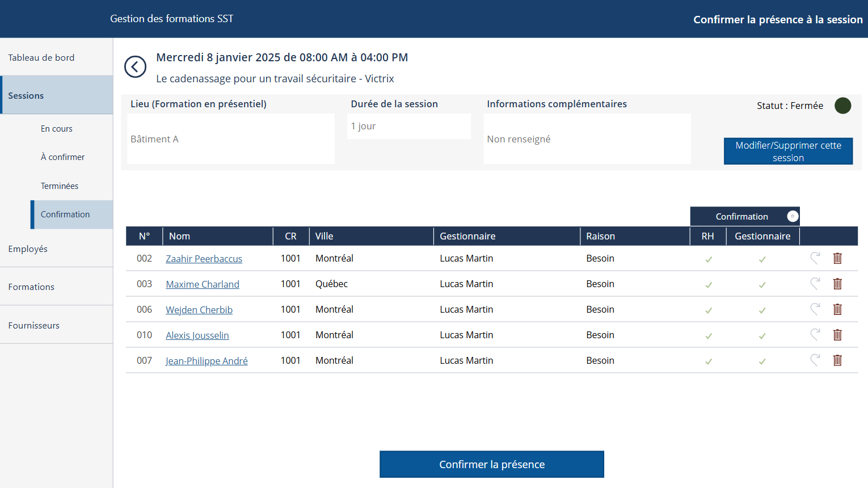Click the Raison column header

635,236
